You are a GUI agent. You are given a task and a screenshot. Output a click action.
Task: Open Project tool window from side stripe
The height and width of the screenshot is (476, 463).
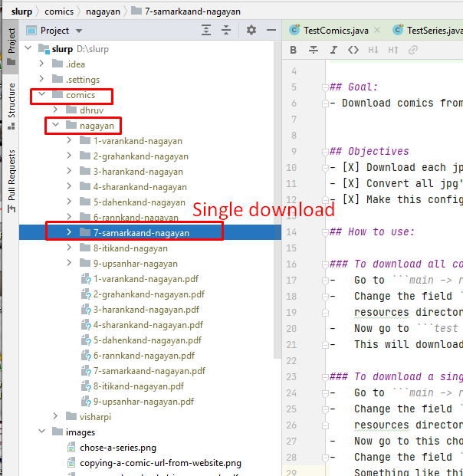click(11, 47)
